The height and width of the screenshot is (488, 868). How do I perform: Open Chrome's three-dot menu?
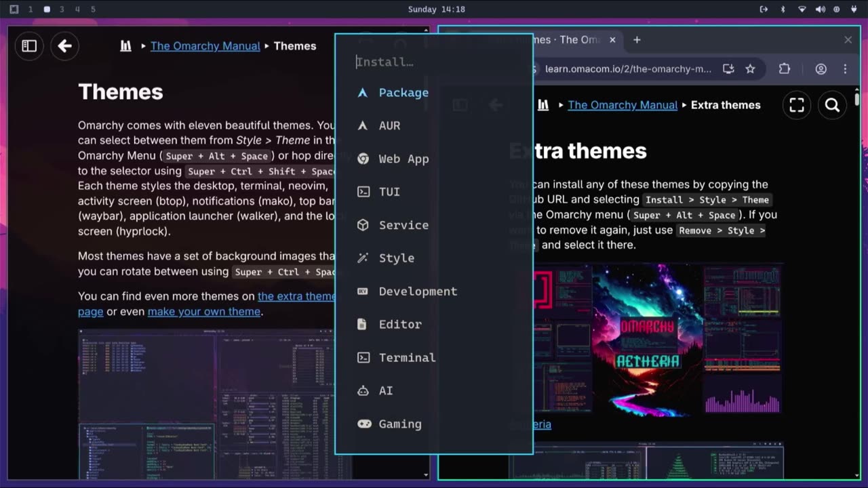845,68
